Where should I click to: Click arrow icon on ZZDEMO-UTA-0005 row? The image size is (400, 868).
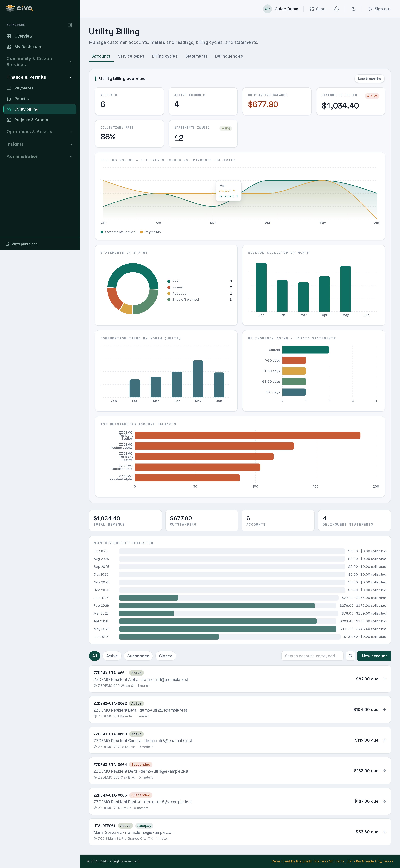pos(384,801)
